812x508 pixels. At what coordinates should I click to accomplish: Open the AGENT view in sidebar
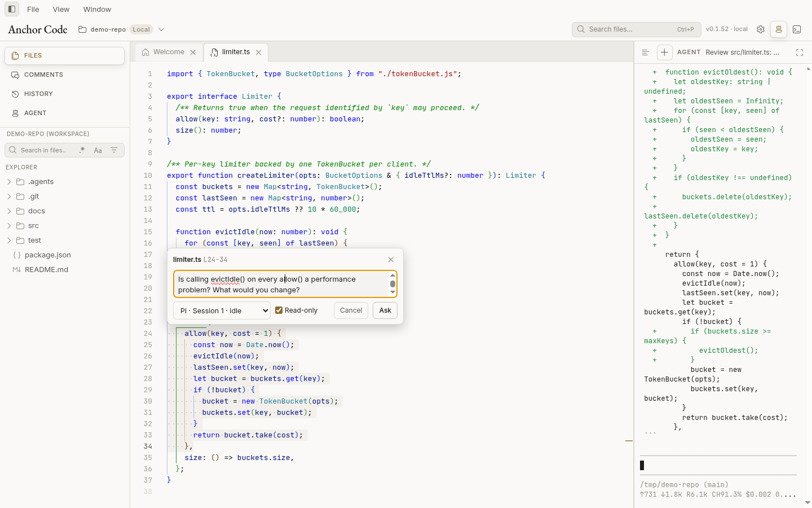point(65,113)
